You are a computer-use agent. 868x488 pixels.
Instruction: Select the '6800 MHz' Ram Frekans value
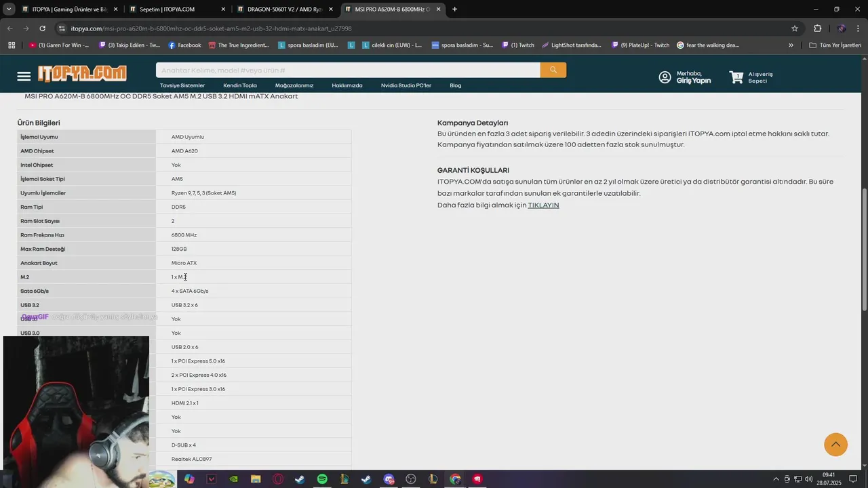coord(184,235)
